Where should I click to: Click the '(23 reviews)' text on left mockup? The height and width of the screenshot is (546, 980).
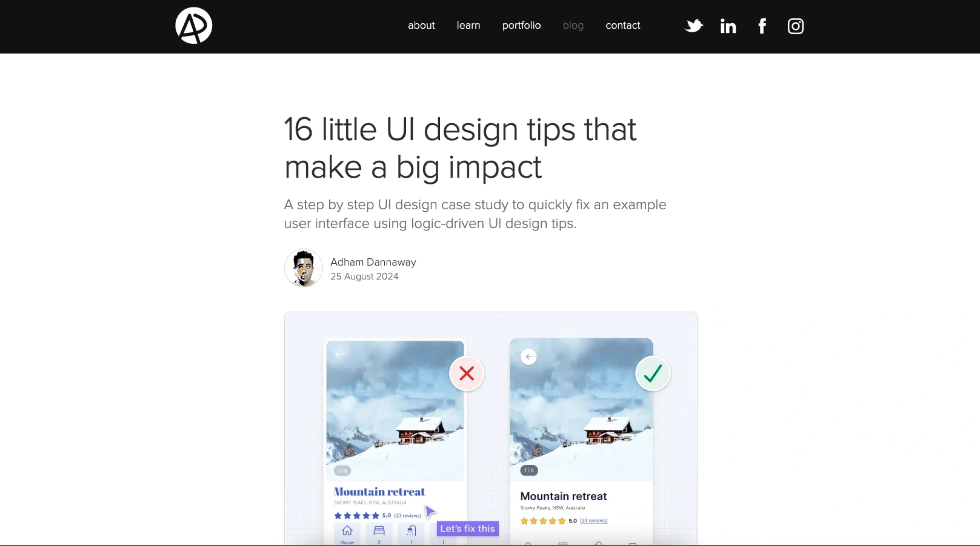tap(407, 516)
